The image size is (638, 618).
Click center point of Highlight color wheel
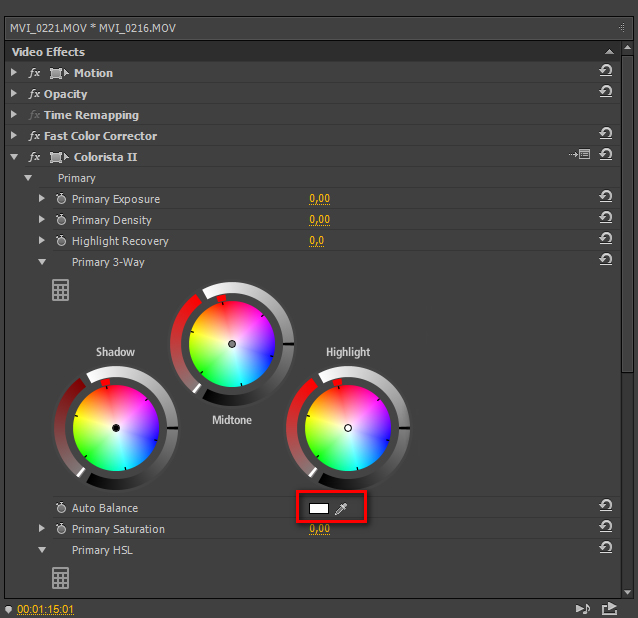click(348, 428)
